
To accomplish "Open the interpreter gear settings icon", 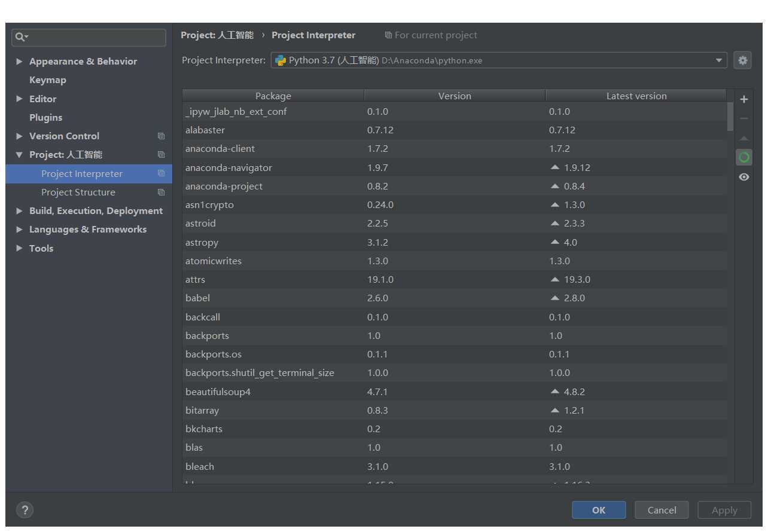I will [x=742, y=60].
